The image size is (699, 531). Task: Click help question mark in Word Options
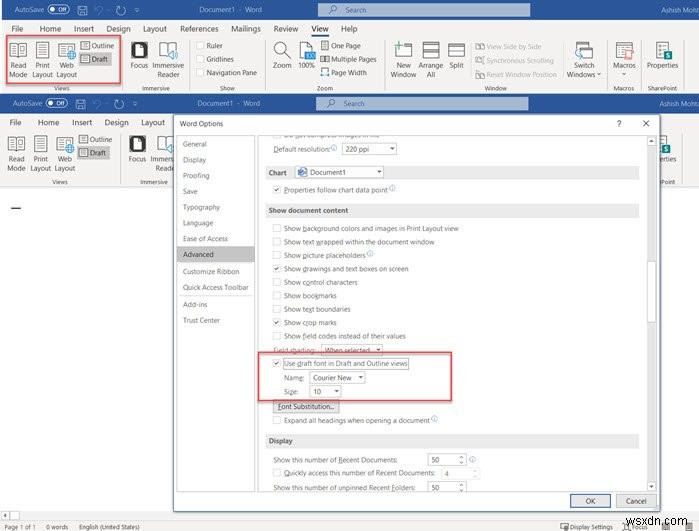(x=619, y=123)
